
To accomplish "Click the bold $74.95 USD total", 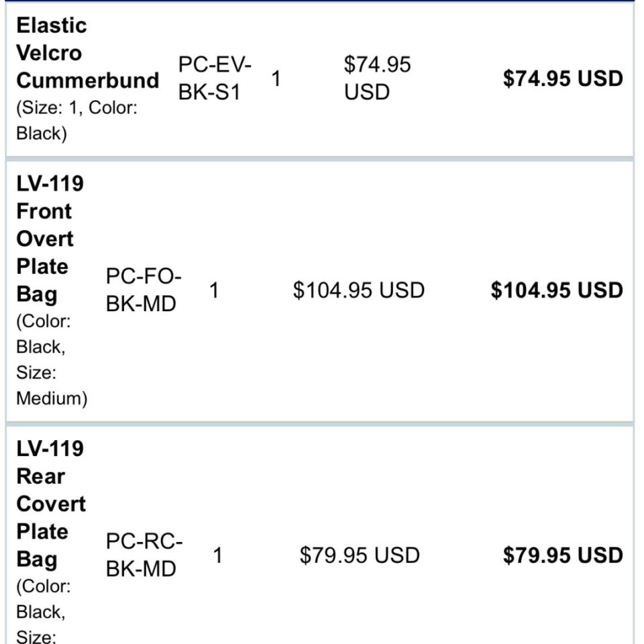I will coord(563,78).
